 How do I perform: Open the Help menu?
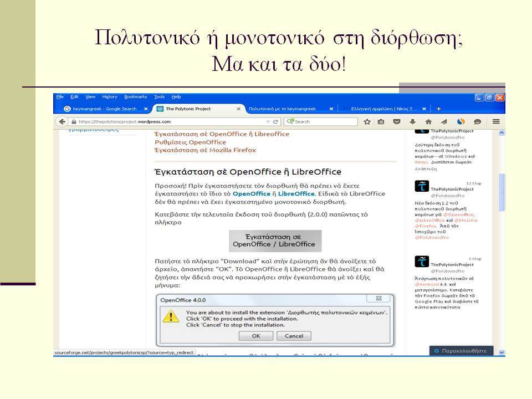coord(176,96)
